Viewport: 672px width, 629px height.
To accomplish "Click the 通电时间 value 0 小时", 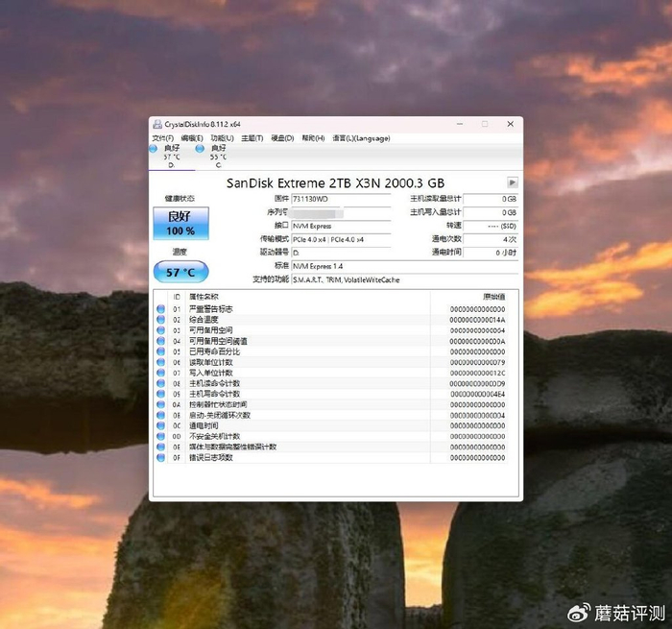I will (x=491, y=253).
